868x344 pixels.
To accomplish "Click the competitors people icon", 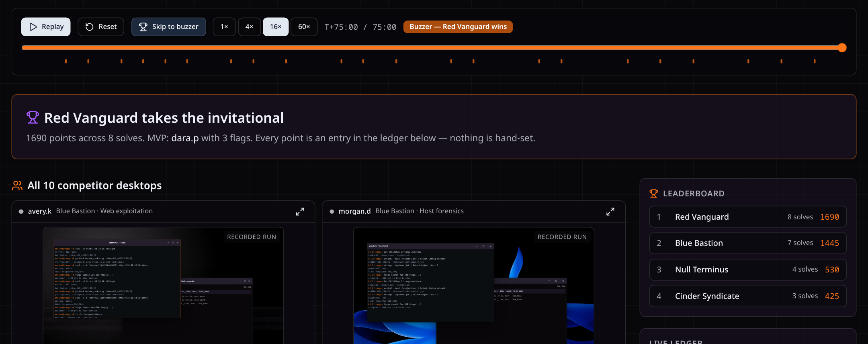I will (17, 185).
